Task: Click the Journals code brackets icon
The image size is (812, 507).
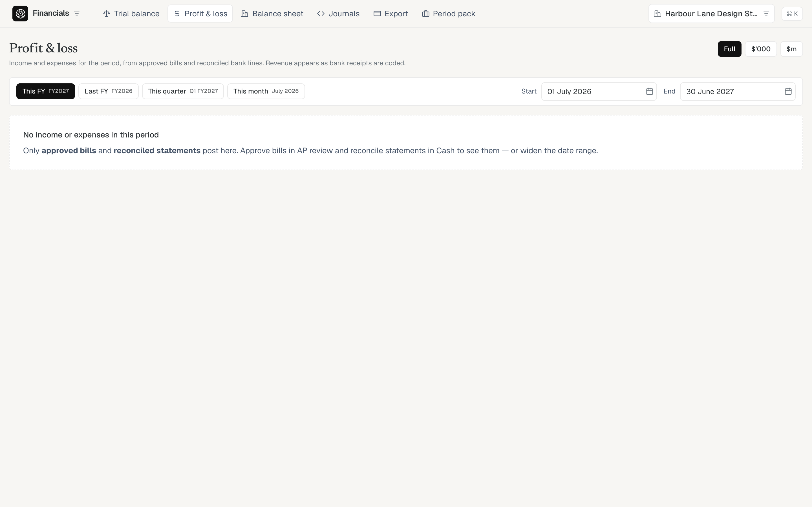Action: 321,14
